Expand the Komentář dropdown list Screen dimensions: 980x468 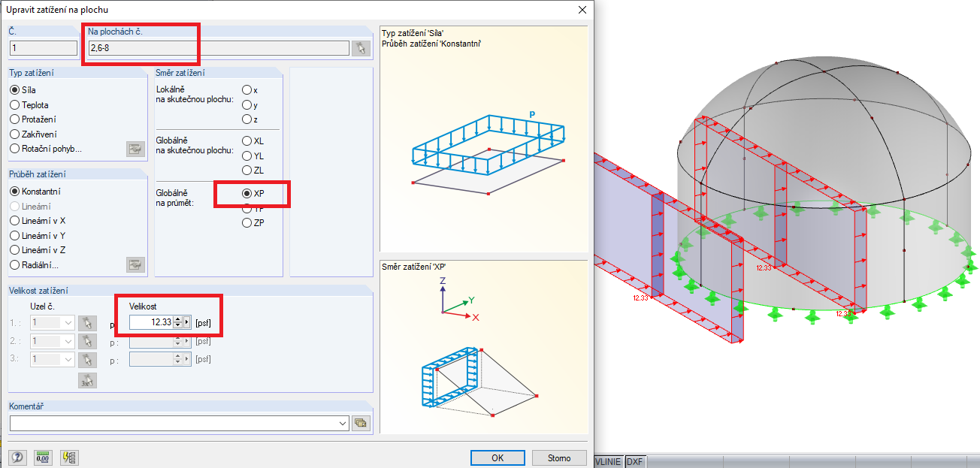(342, 422)
